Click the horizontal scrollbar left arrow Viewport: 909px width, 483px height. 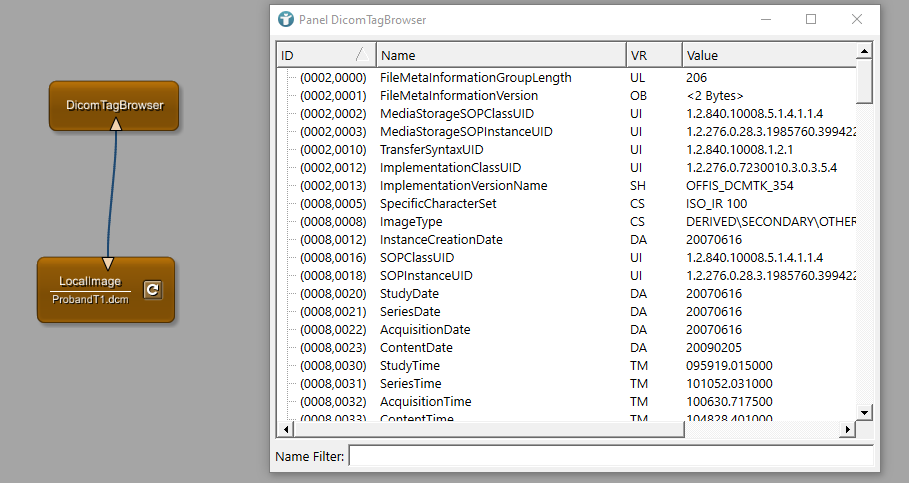pos(285,428)
